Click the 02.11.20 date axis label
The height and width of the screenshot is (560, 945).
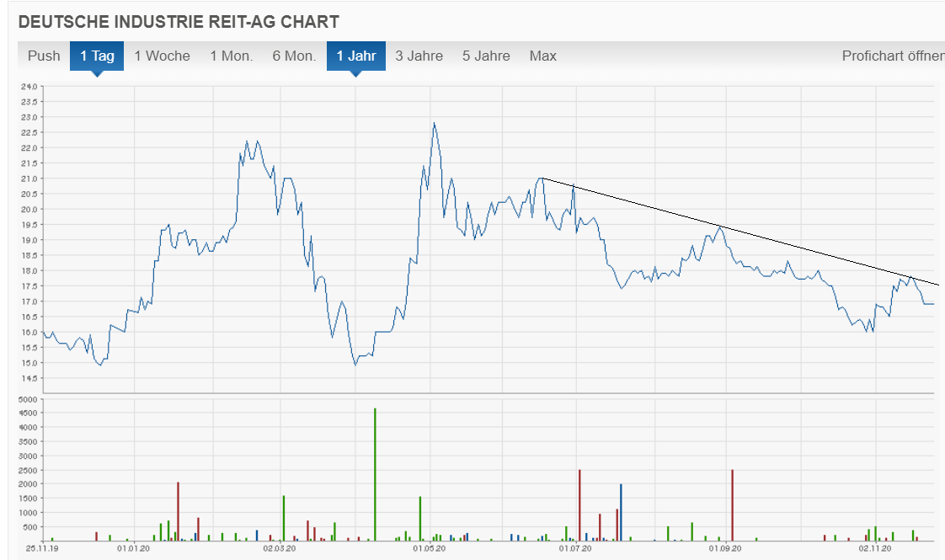(874, 549)
